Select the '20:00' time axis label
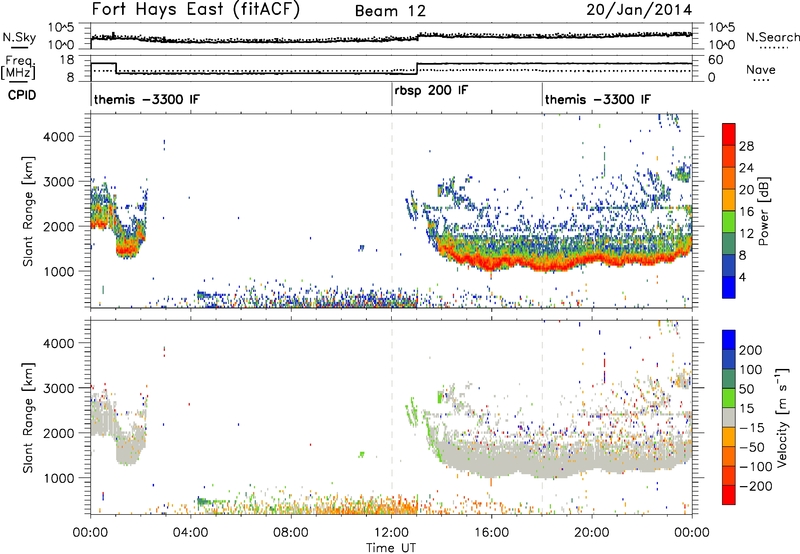The height and width of the screenshot is (554, 800). pos(592,533)
